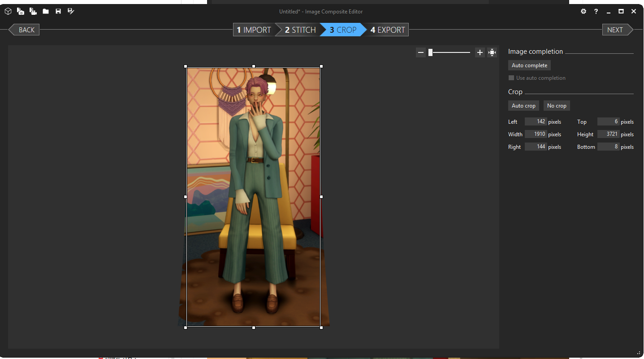Image resolution: width=644 pixels, height=359 pixels.
Task: Create new panorama from images icon
Action: tap(21, 11)
